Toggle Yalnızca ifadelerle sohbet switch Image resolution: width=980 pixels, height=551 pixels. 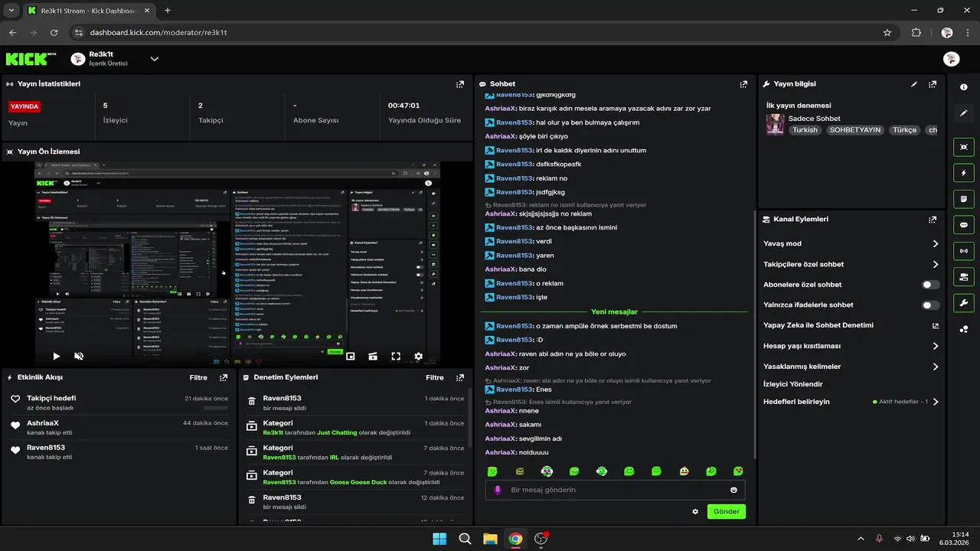[930, 305]
